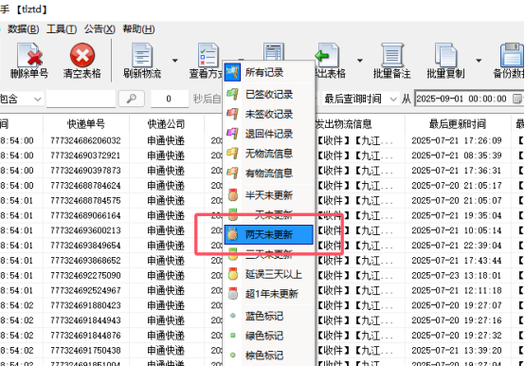Click the 快递公司 column header
Viewport: 525px width, 366px height.
coord(166,124)
